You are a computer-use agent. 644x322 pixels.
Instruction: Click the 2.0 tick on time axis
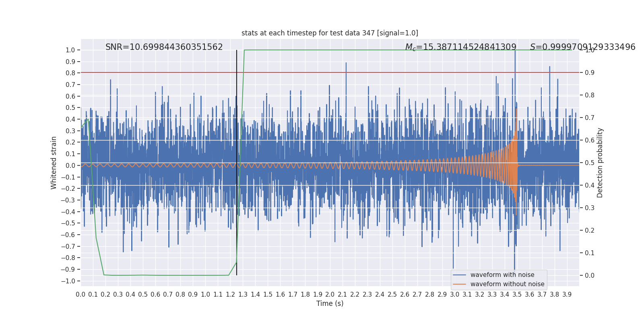click(330, 295)
